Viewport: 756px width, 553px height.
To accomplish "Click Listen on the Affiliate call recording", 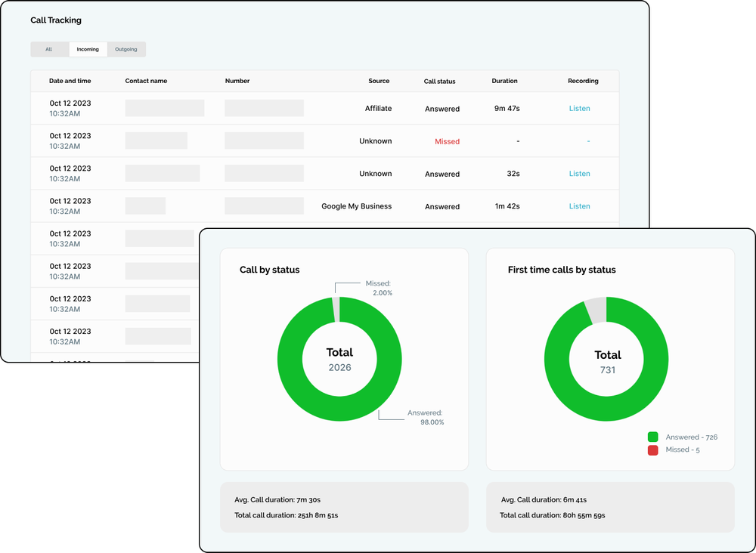I will coord(579,108).
